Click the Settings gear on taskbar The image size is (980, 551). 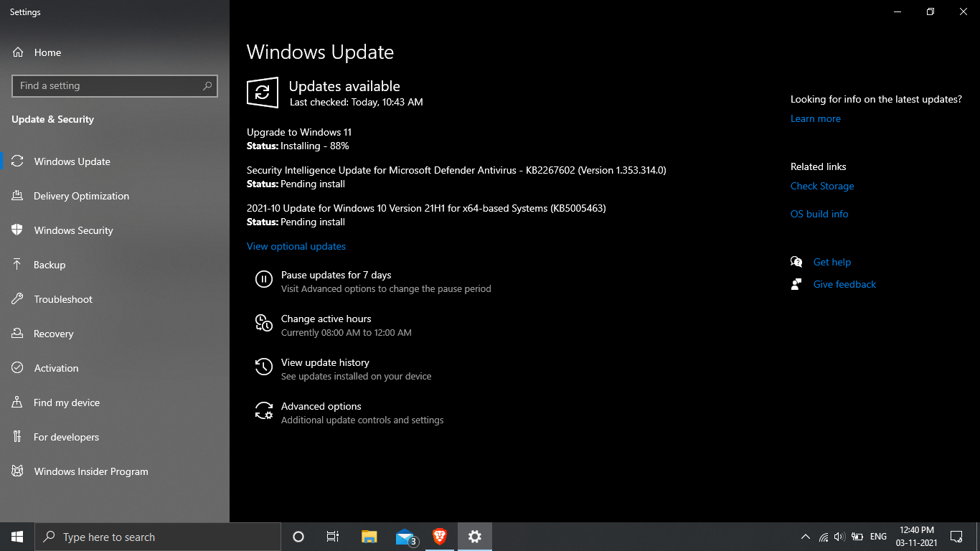click(474, 537)
